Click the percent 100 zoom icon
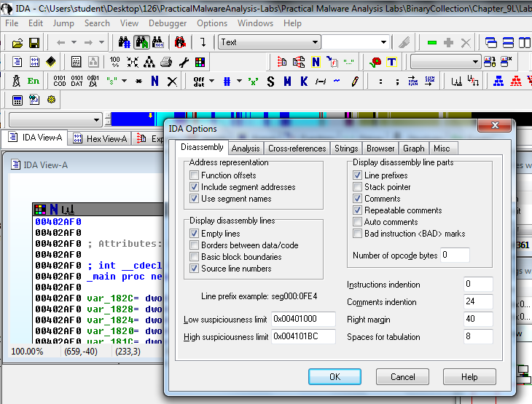 point(114,62)
